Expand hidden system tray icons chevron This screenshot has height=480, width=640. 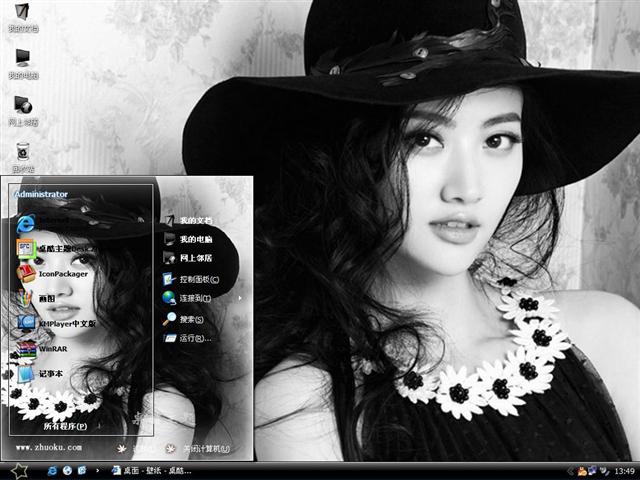pos(570,471)
